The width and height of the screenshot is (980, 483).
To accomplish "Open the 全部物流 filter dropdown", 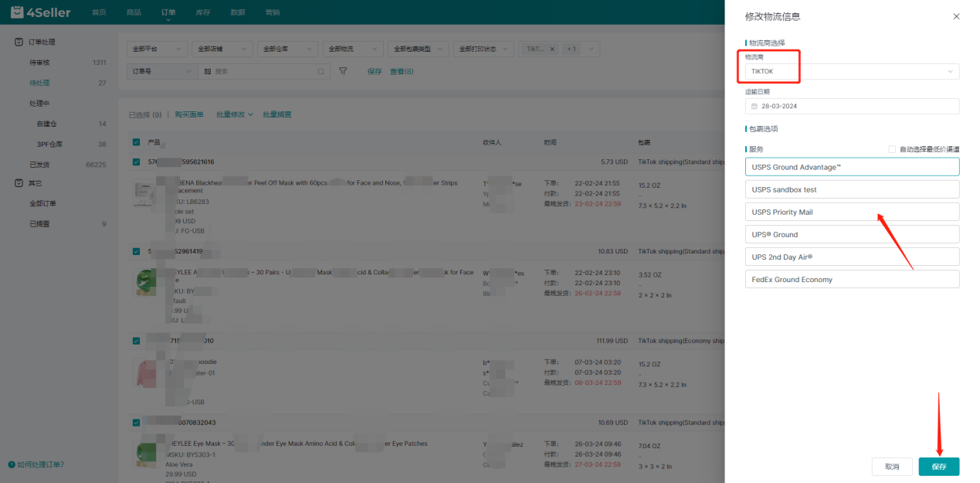I will pos(353,49).
